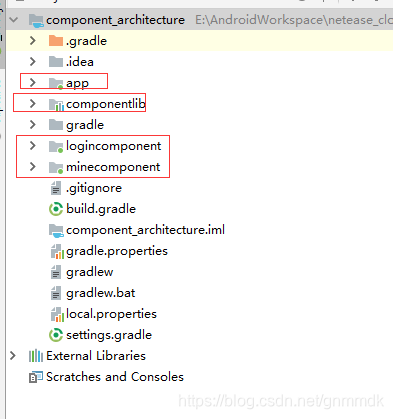Click the .gitignore file icon
393x419 pixels.
(x=56, y=188)
